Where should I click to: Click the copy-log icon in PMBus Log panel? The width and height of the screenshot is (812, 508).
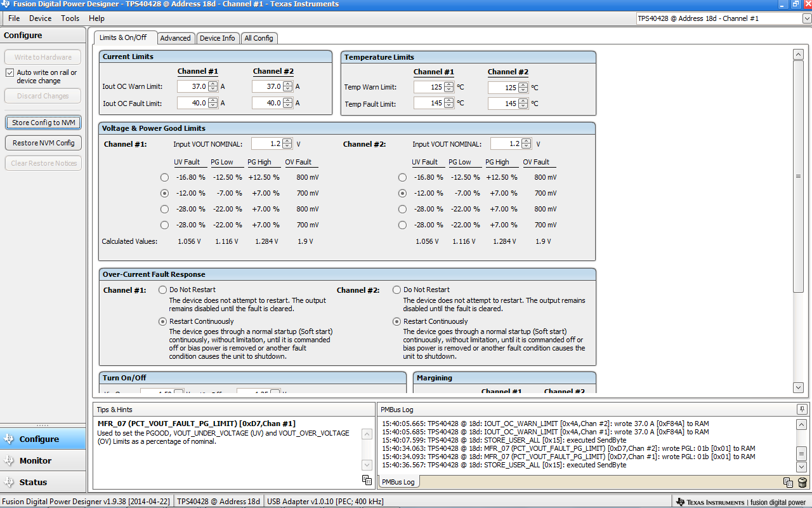788,483
